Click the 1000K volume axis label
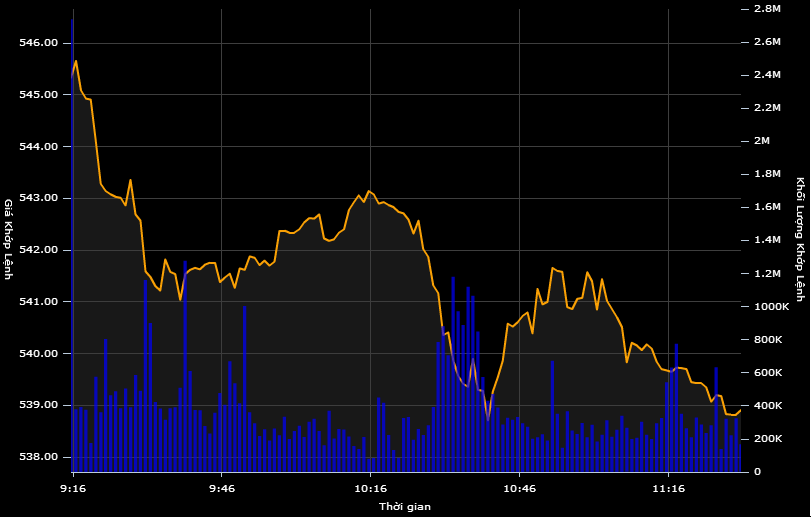Image resolution: width=811 pixels, height=517 pixels. [769, 307]
